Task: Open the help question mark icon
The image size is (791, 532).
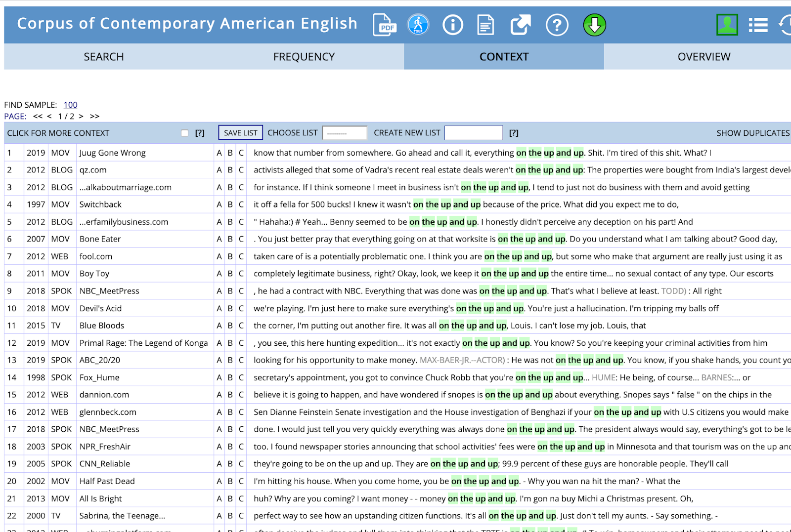Action: point(557,25)
